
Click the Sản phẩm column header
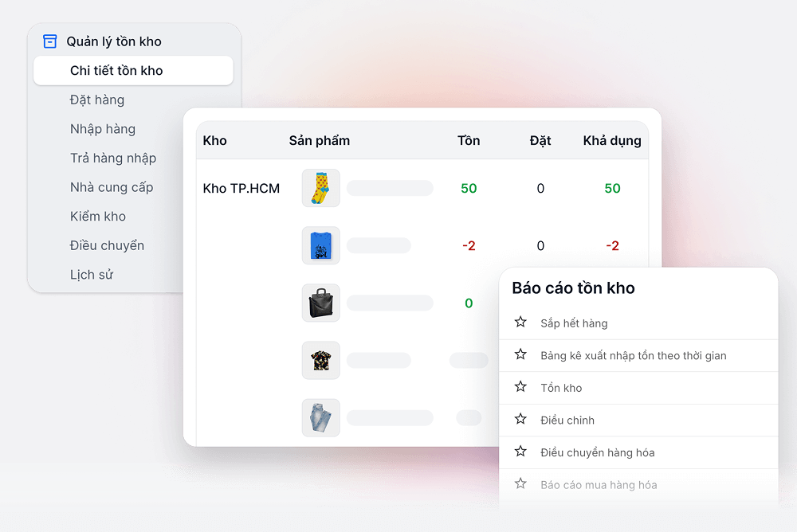[320, 140]
